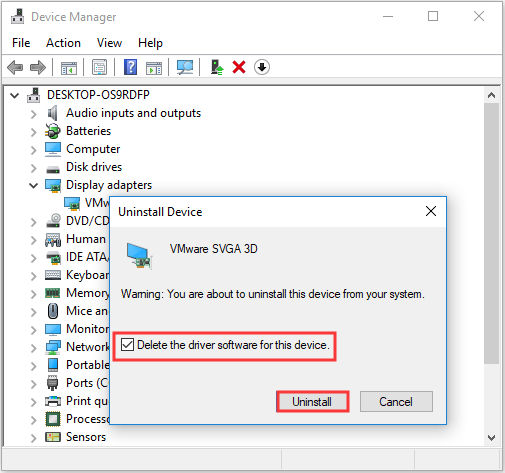Click the DVD/CD drive category icon
This screenshot has height=473, width=505.
(x=53, y=221)
